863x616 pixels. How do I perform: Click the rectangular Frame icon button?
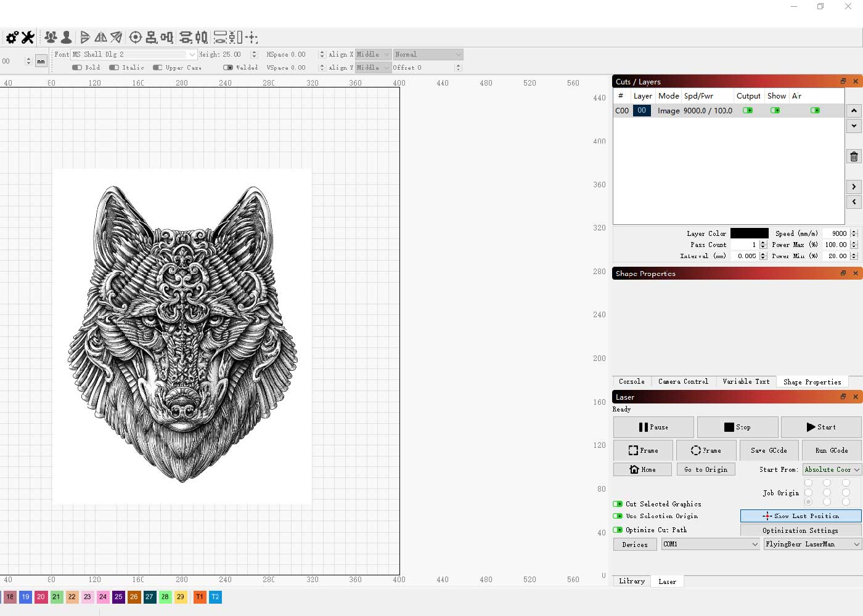pyautogui.click(x=643, y=450)
